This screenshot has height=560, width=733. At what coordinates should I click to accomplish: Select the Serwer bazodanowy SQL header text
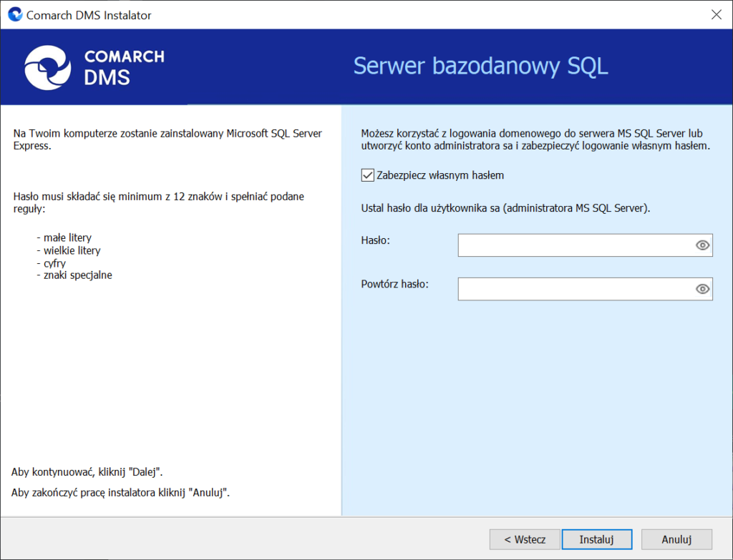click(480, 66)
